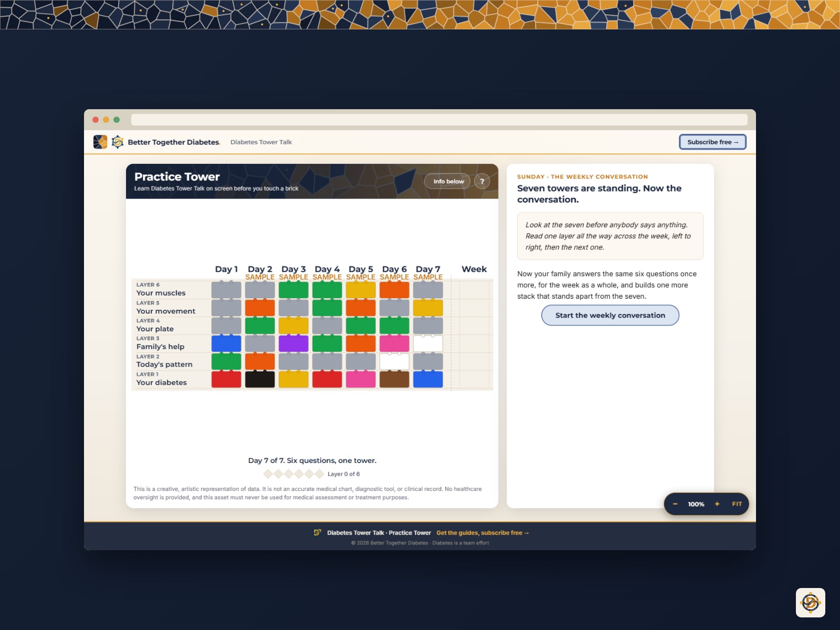
Task: Click the Layer 1 Your diabetes label
Action: pos(162,379)
